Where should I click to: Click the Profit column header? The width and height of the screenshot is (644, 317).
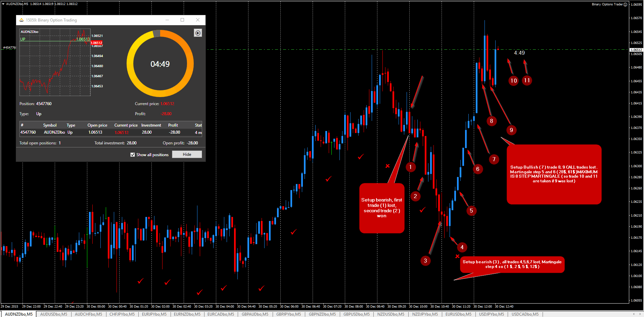(173, 125)
